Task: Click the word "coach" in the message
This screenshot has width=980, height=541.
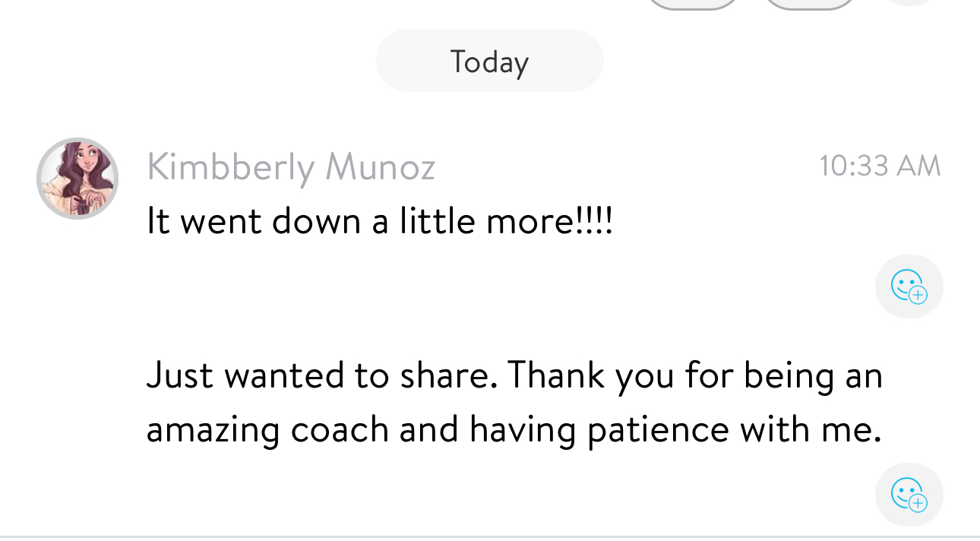Action: (340, 429)
